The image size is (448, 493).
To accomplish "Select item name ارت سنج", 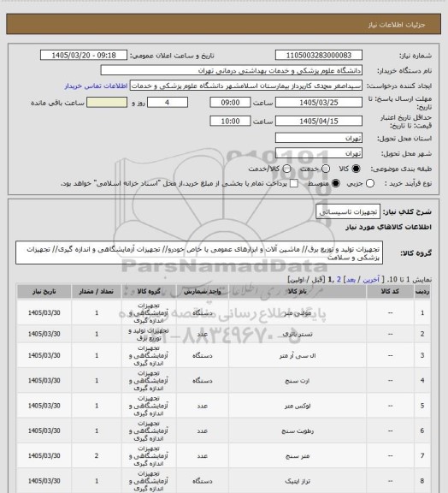I will 298,381.
